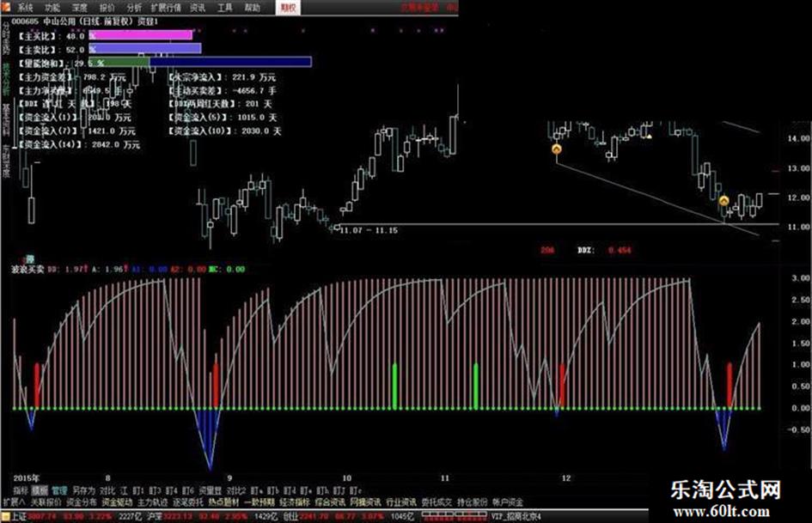
Task: Click the first green buy bar in indicator
Action: point(395,386)
